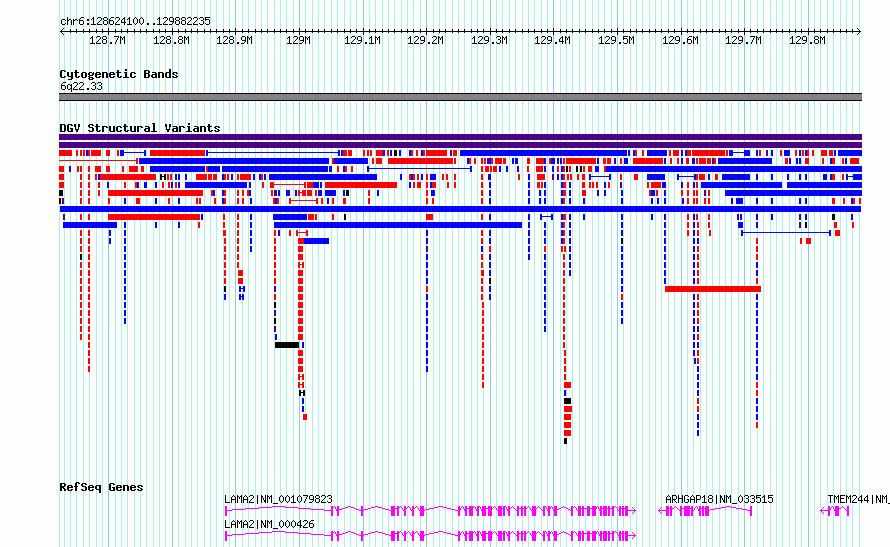Select the ARHGAP18 transcript glyph
This screenshot has width=890, height=547.
click(705, 511)
